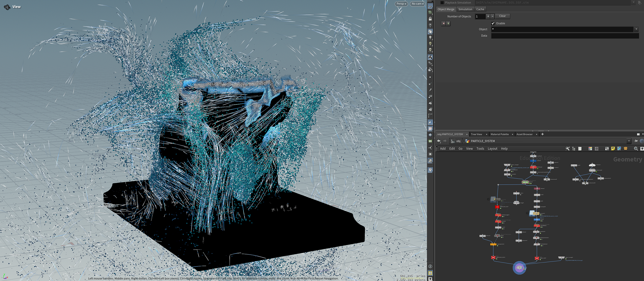Click the map pin display icon

pos(430,170)
